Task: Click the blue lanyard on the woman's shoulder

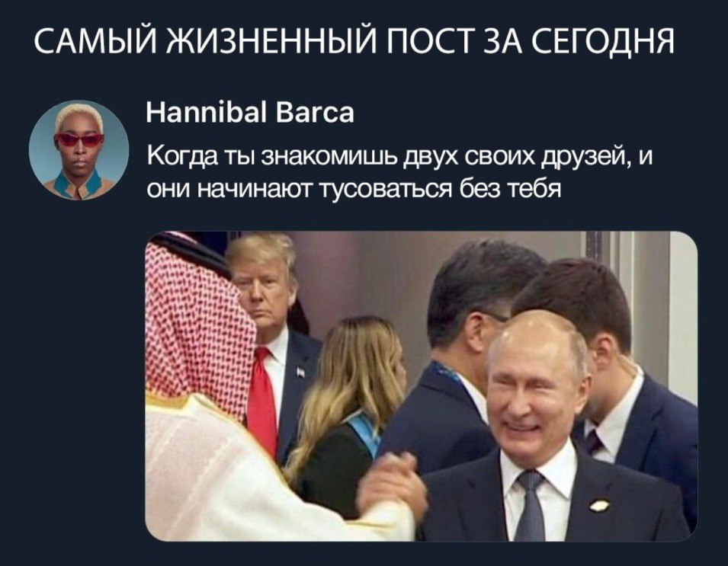Action: 364,433
